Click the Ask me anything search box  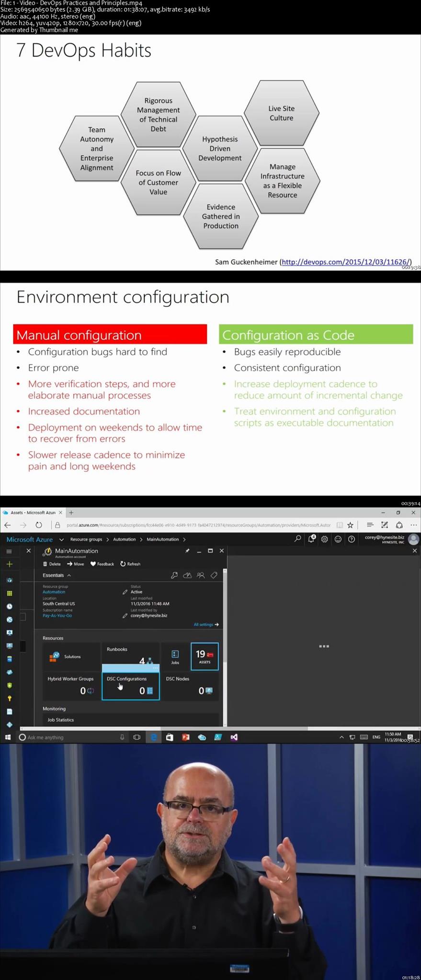(x=72, y=737)
